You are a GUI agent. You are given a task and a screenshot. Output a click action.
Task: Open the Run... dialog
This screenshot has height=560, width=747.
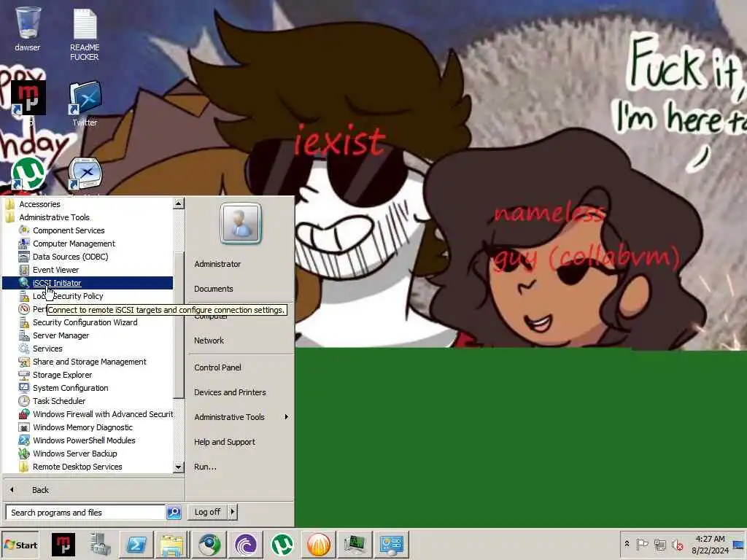tap(205, 467)
